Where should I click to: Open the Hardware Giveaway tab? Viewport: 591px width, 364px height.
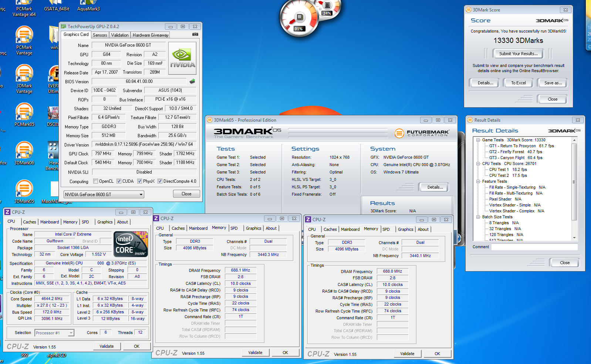(x=151, y=35)
